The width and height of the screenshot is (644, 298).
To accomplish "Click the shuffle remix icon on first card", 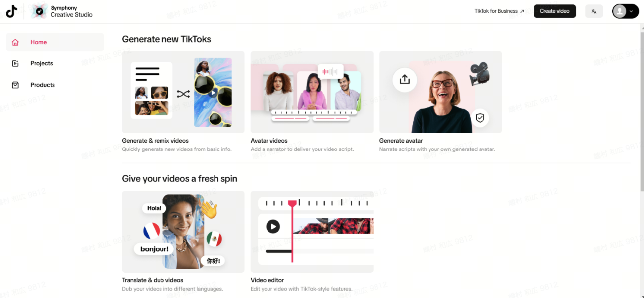I will (x=183, y=94).
